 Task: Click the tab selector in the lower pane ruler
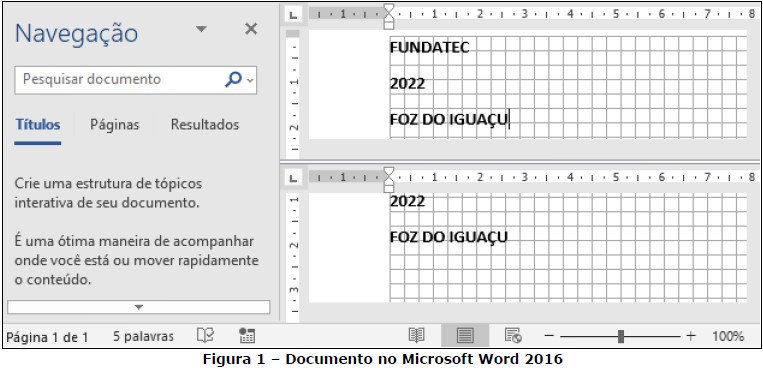(x=293, y=179)
